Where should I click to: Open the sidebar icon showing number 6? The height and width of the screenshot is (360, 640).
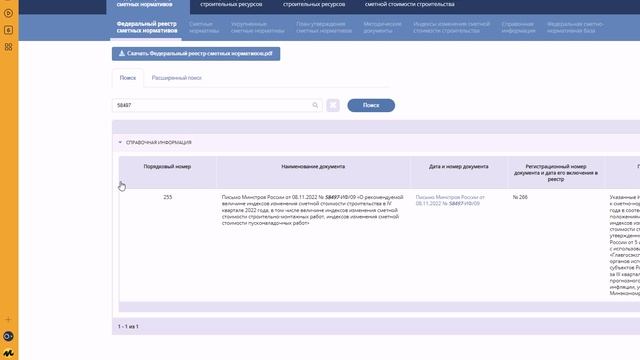pyautogui.click(x=8, y=30)
